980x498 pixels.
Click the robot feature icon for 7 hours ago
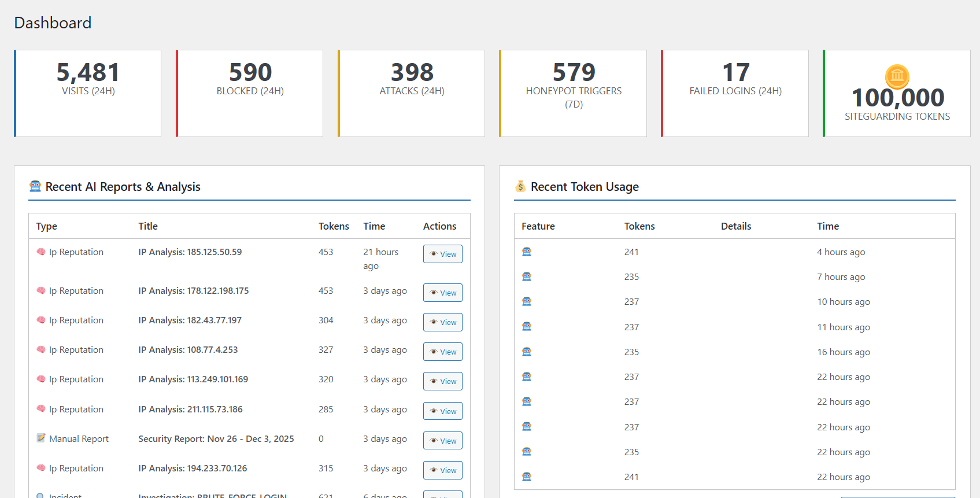pos(527,276)
